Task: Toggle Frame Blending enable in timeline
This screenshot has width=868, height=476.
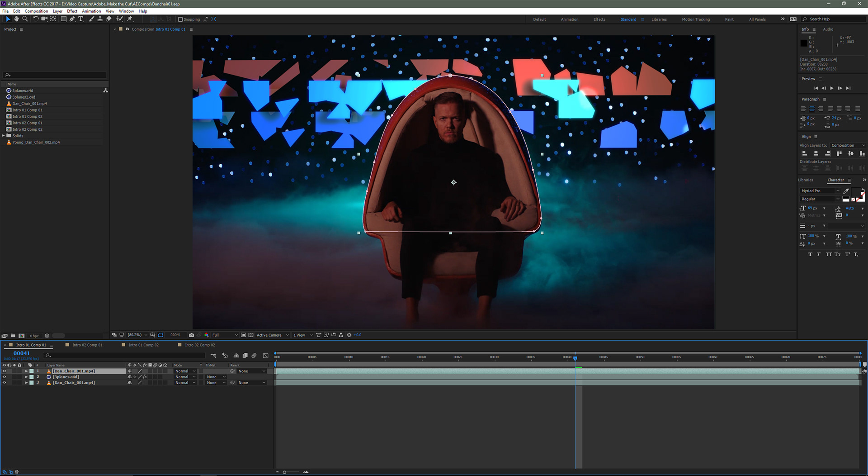Action: pos(245,356)
